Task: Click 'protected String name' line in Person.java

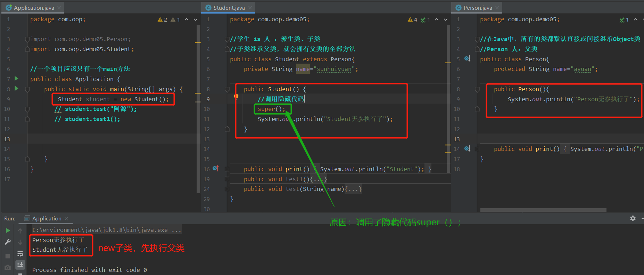Action: point(546,69)
